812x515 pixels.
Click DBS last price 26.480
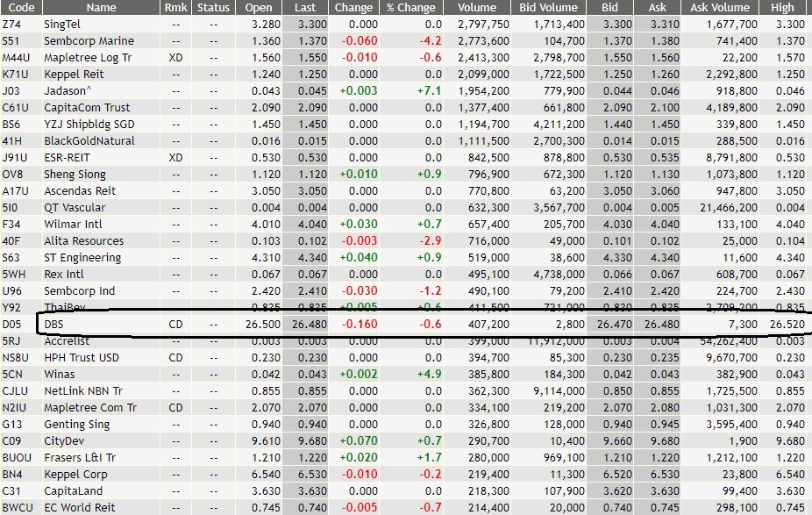(x=310, y=325)
